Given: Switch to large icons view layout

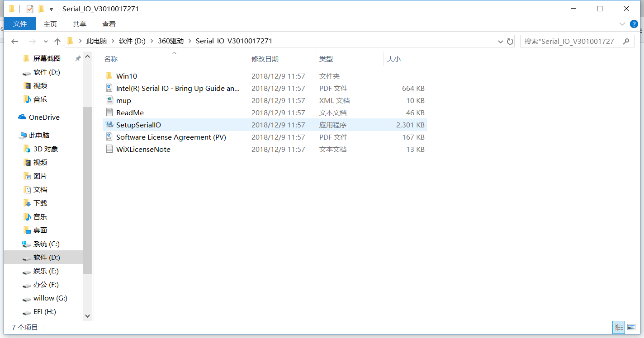Looking at the screenshot, I should pyautogui.click(x=631, y=327).
